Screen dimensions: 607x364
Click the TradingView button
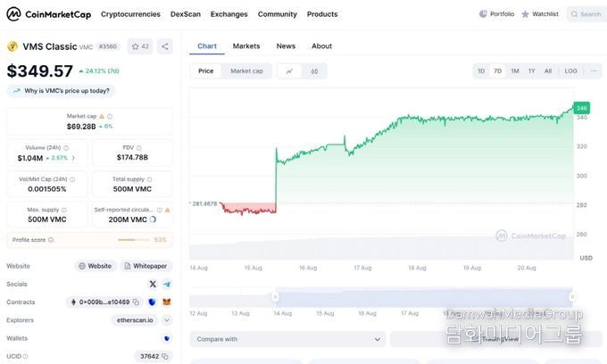click(495, 339)
